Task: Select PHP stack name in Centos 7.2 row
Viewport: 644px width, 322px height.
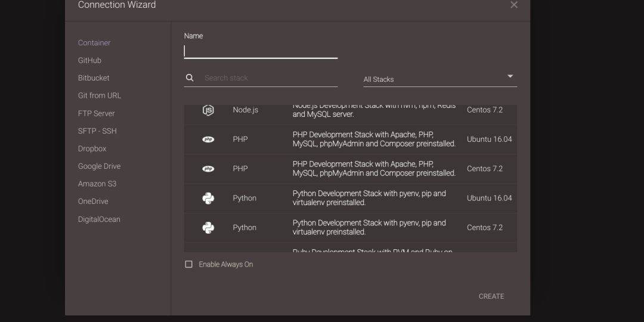Action: [240, 169]
